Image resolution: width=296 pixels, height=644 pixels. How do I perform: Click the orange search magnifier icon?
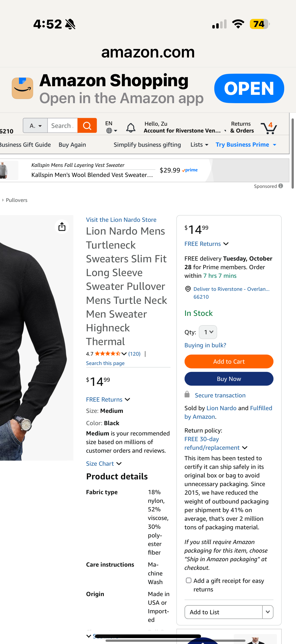pos(87,126)
